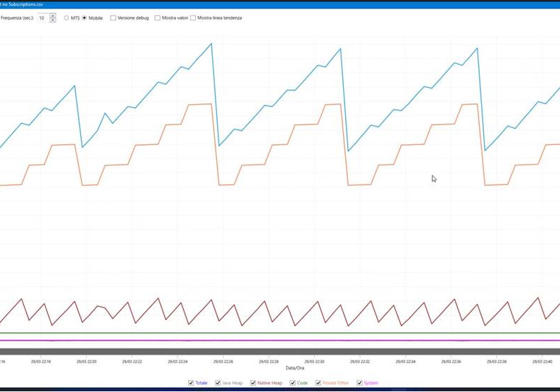This screenshot has width=560, height=392.
Task: Enable the Mostra linea tendenza checkbox
Action: 193,18
